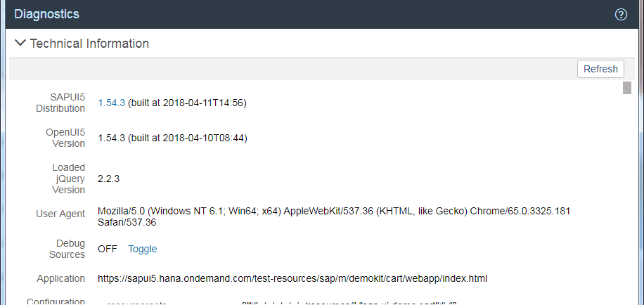Click the jQuery version value 2.2.3

(109, 179)
